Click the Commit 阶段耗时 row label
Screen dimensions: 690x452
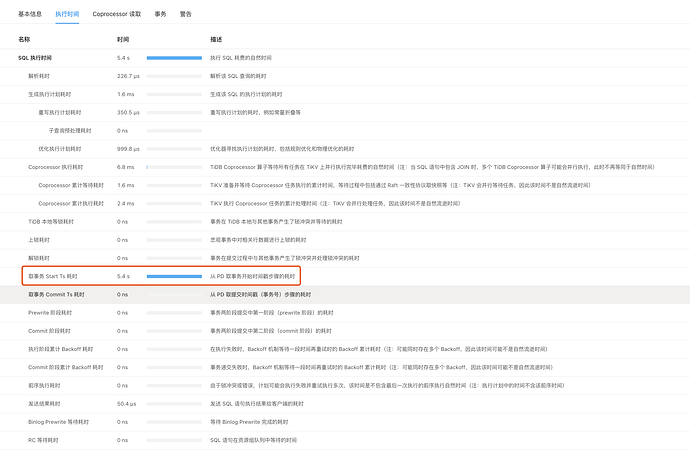click(x=49, y=331)
